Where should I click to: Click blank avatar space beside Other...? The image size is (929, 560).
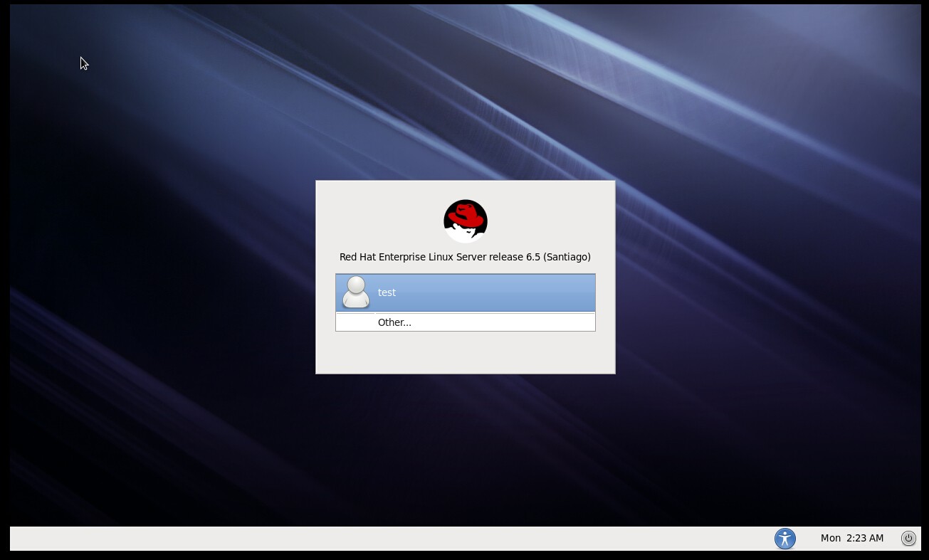point(355,322)
